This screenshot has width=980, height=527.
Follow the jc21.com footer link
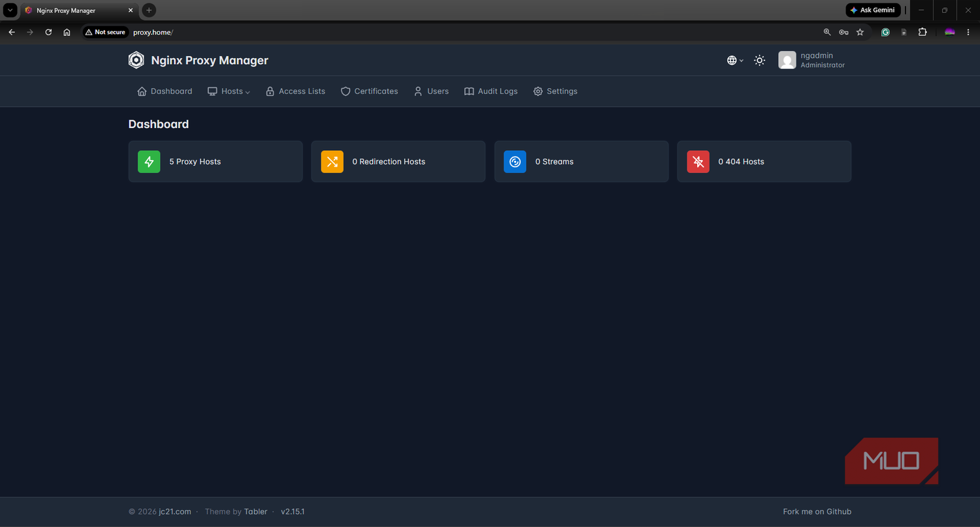point(175,511)
